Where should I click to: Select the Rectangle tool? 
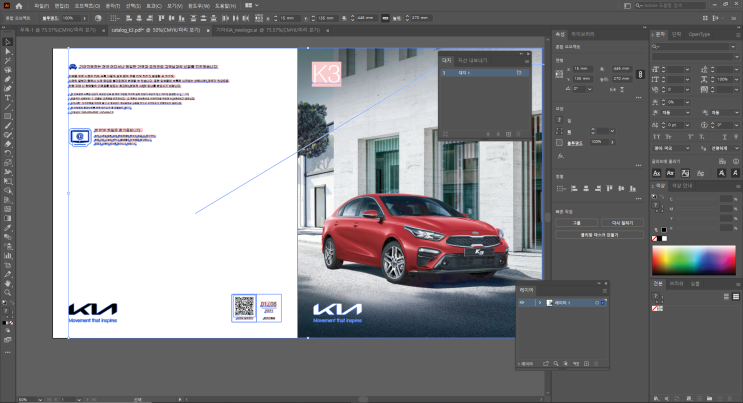(8, 116)
